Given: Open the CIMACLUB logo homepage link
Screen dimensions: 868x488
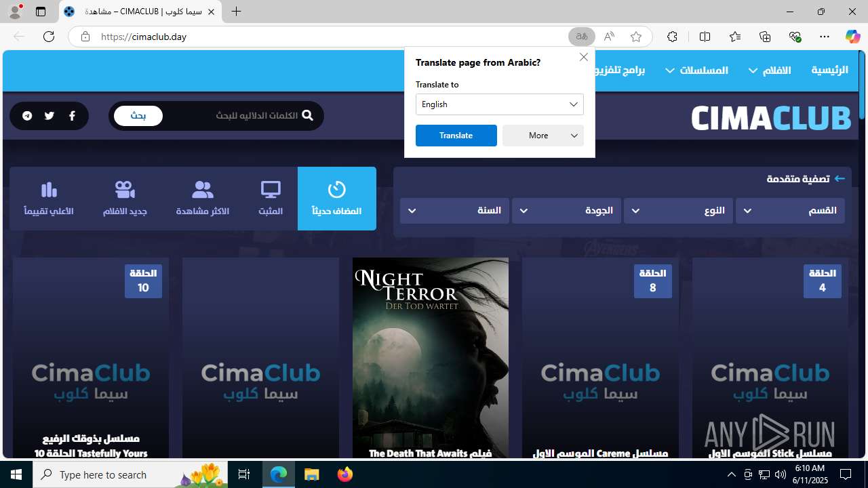Looking at the screenshot, I should tap(771, 118).
